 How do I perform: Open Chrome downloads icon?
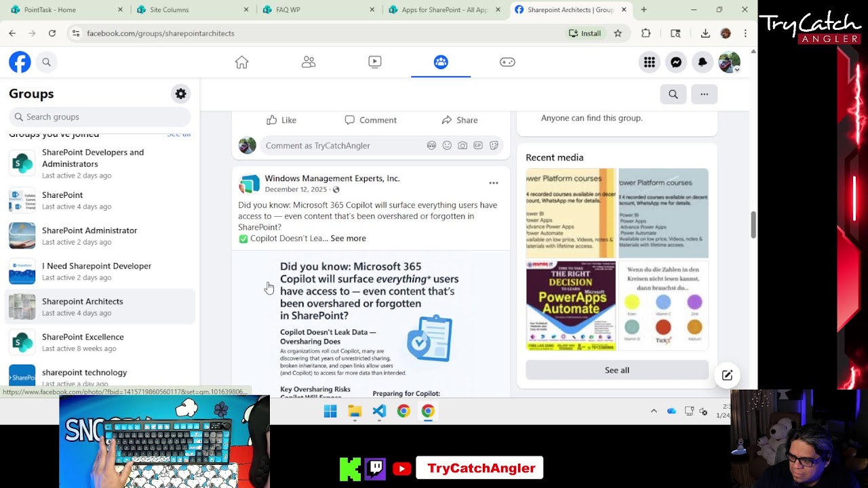click(705, 33)
